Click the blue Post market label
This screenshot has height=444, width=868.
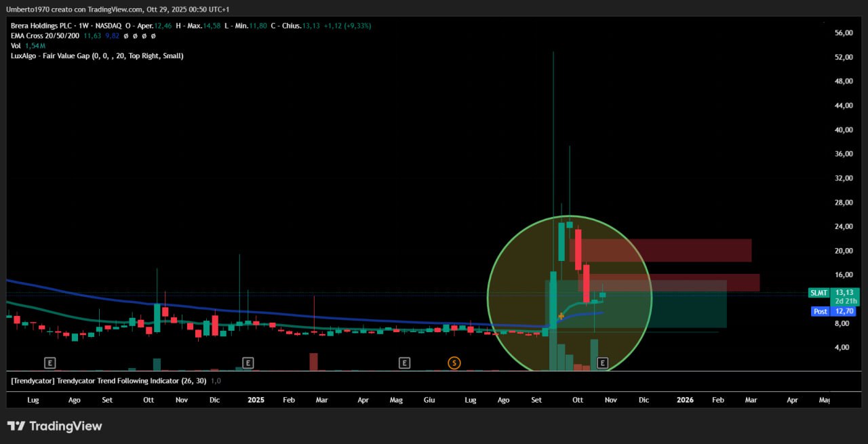coord(821,311)
